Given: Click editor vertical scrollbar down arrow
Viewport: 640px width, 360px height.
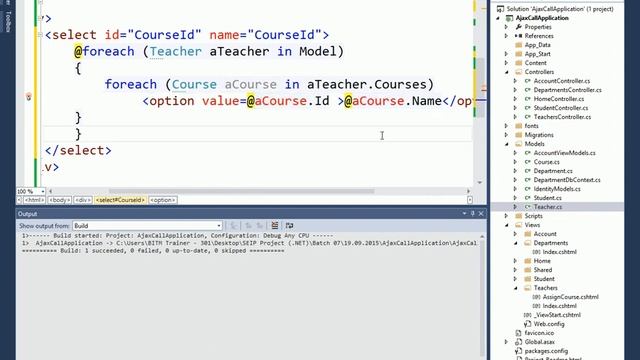Looking at the screenshot, I should pos(480,182).
